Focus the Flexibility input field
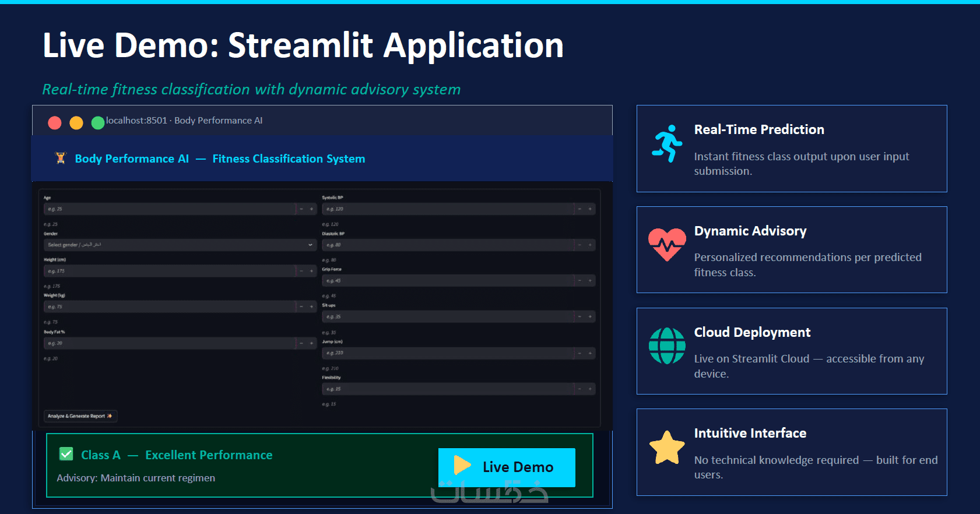This screenshot has height=514, width=980. tap(448, 389)
